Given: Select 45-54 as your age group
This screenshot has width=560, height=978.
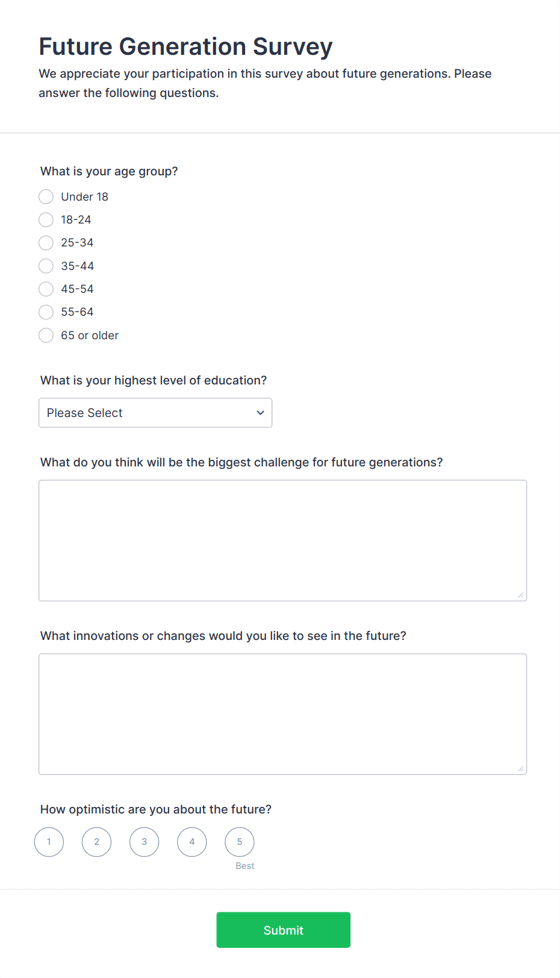Looking at the screenshot, I should tap(46, 289).
